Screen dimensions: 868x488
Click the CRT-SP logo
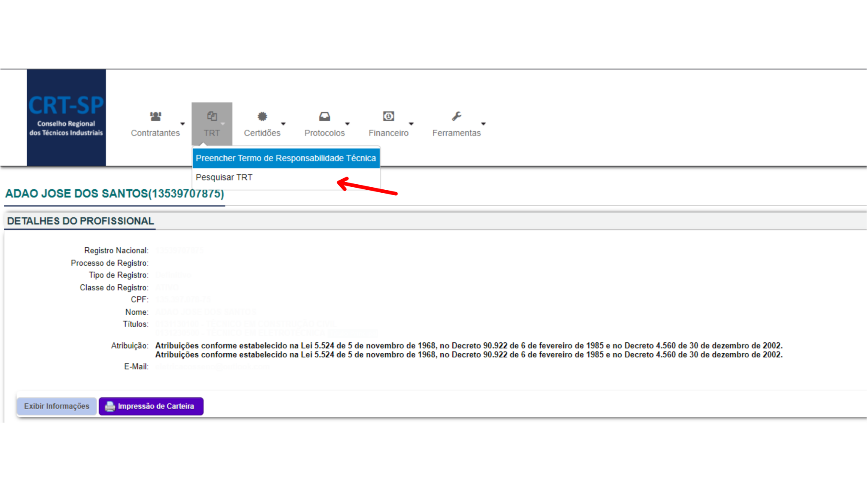coord(66,117)
